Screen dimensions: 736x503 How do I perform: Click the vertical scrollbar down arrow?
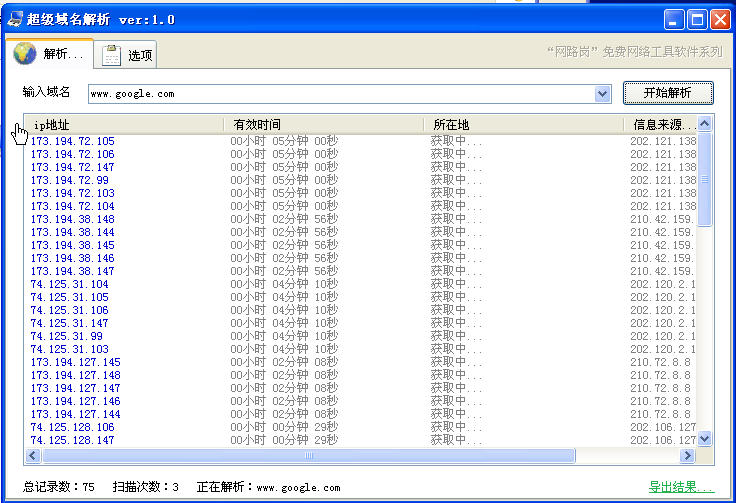tap(705, 439)
